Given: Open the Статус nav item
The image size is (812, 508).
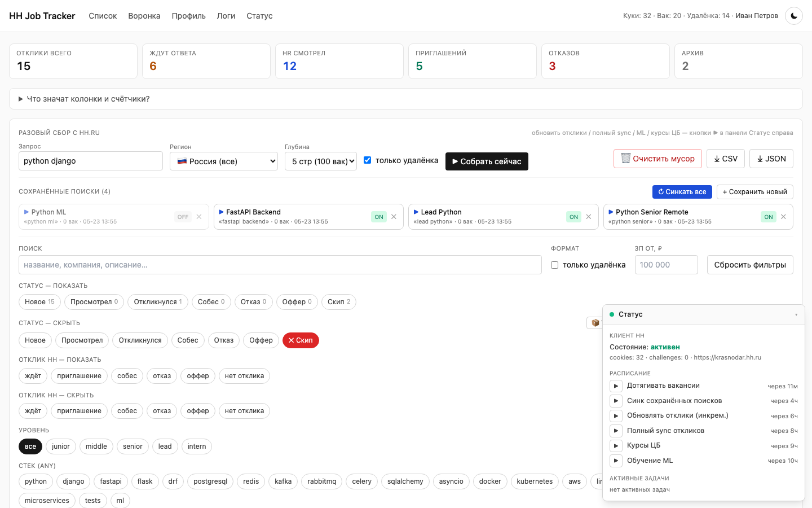Looking at the screenshot, I should pyautogui.click(x=259, y=16).
